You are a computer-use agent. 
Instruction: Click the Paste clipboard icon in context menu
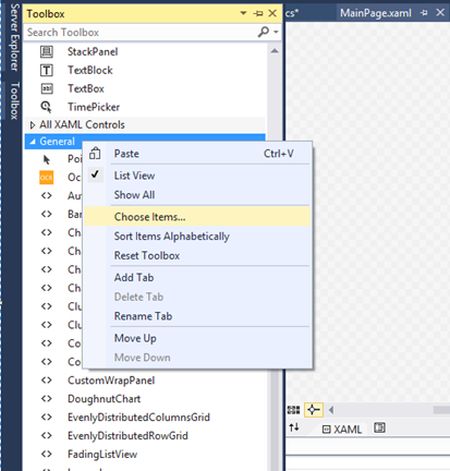point(95,154)
